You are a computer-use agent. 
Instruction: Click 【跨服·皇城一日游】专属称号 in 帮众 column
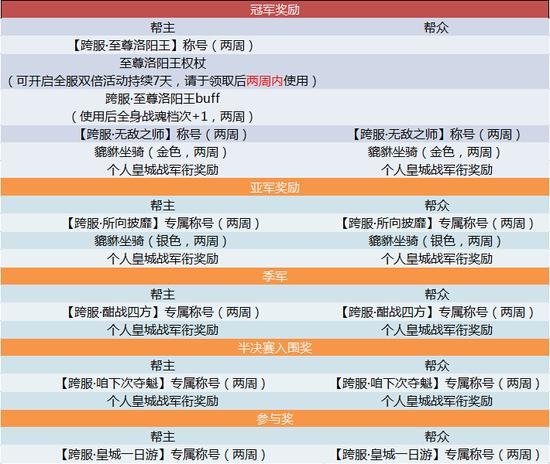click(x=437, y=455)
